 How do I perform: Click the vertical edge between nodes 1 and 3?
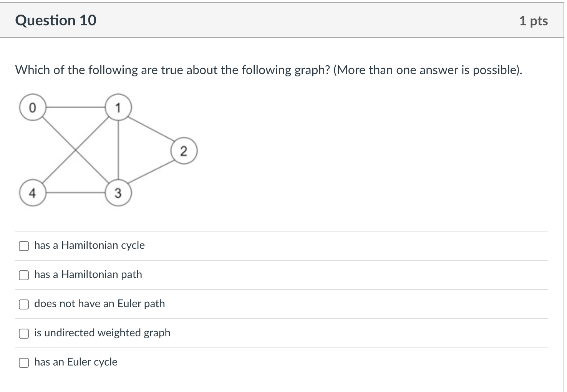coord(118,150)
